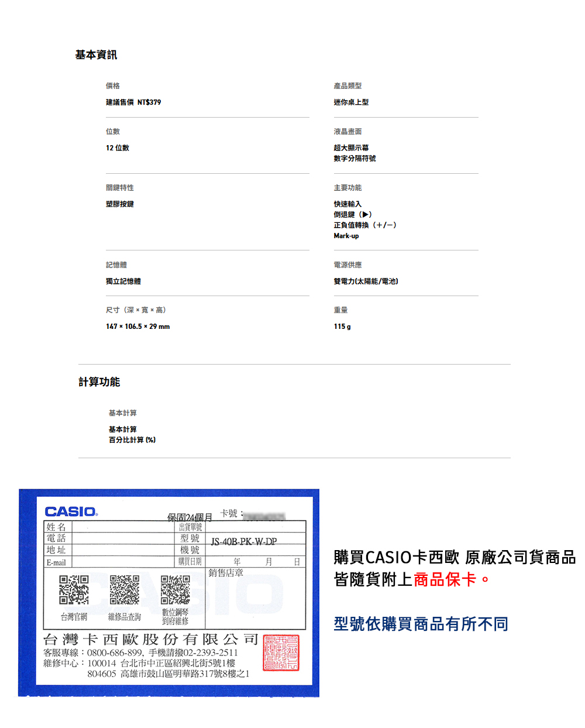The image size is (585, 728).
Task: Click the CASIO logo on the warranty card
Action: click(71, 511)
